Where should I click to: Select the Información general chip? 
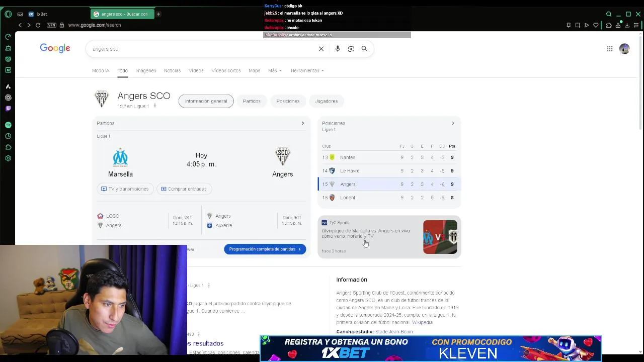[x=206, y=101]
